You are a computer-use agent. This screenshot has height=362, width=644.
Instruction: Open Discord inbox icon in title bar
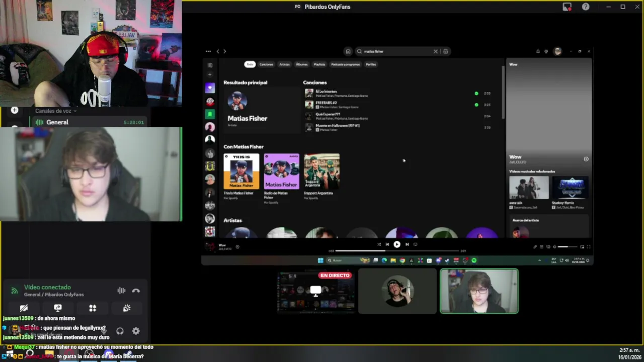tap(567, 7)
